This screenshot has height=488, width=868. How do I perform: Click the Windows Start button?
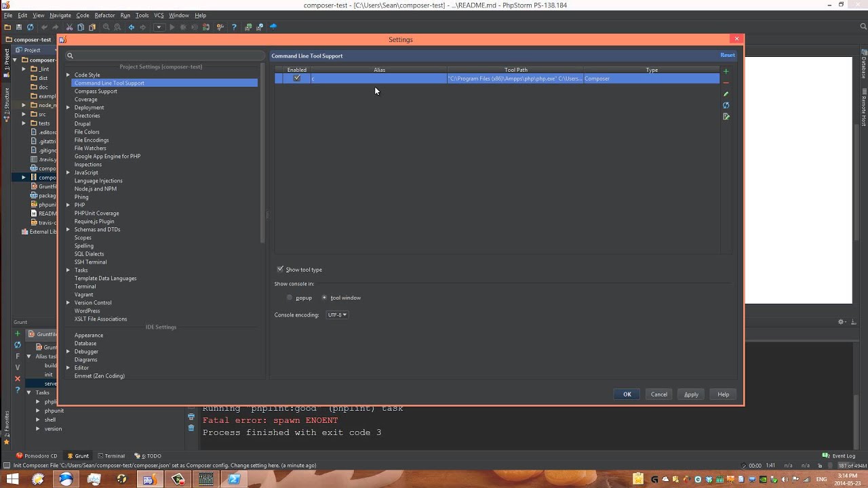(12, 479)
